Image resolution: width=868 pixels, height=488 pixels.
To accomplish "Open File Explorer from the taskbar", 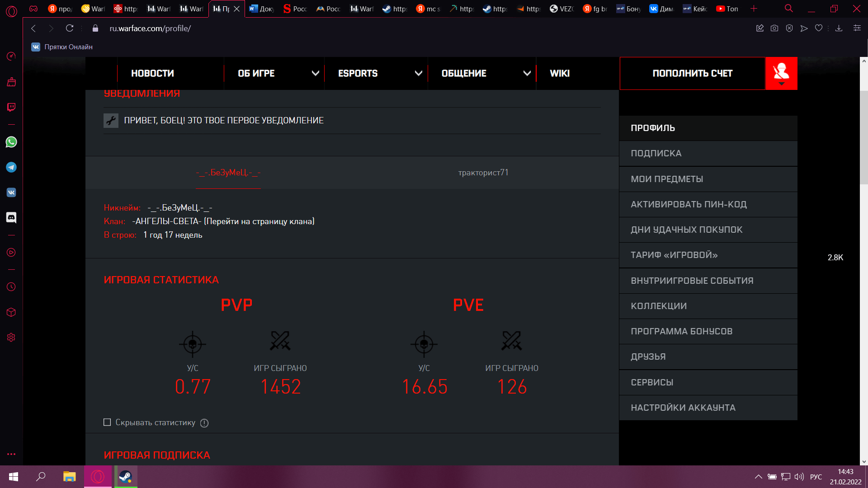I will (x=69, y=477).
